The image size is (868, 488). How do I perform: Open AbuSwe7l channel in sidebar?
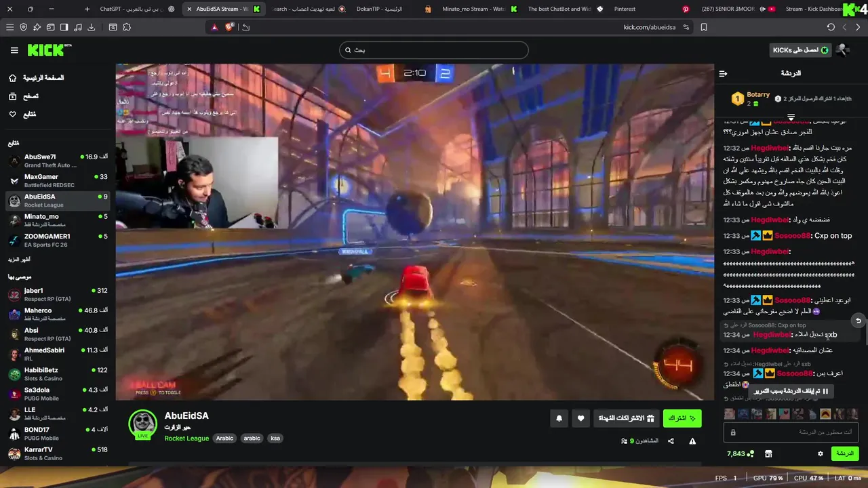(58, 161)
